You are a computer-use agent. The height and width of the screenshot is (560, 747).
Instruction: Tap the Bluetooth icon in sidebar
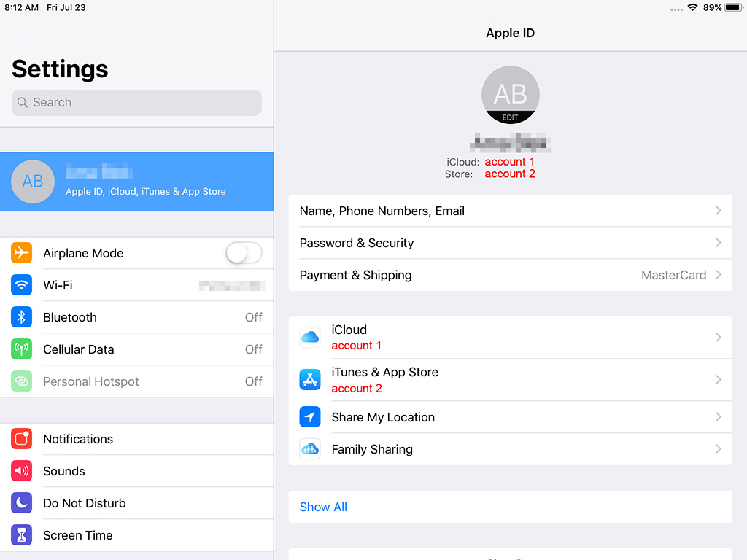21,317
